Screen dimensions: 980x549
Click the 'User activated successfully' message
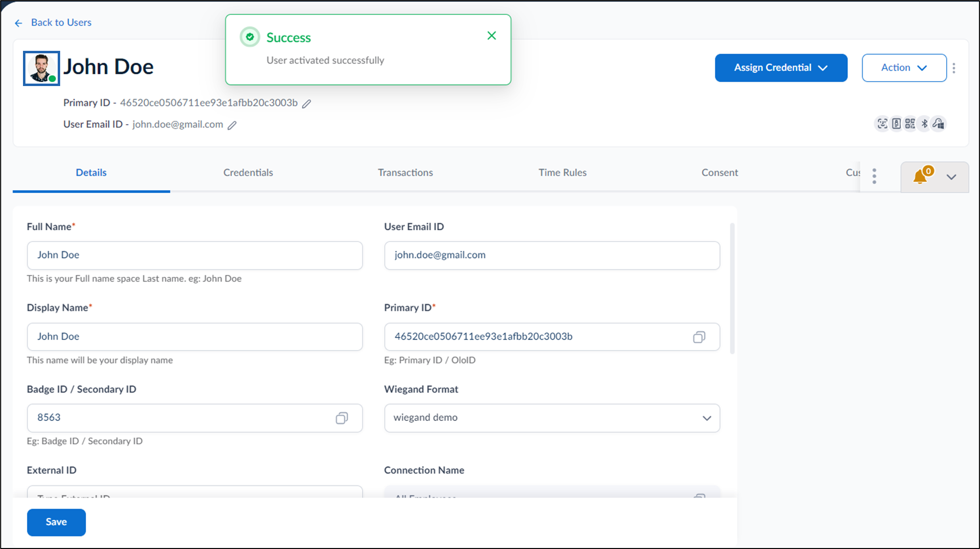325,60
